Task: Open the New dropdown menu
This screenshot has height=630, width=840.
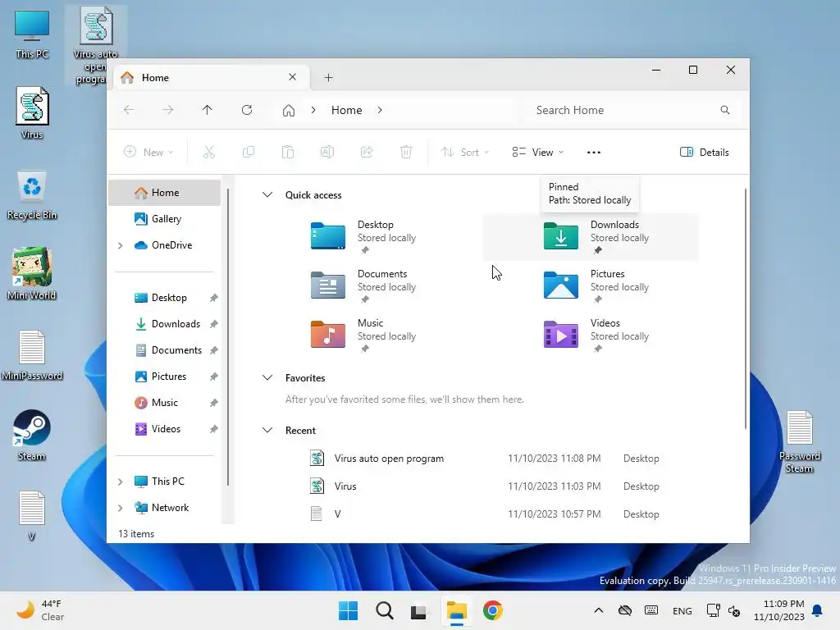Action: 149,152
